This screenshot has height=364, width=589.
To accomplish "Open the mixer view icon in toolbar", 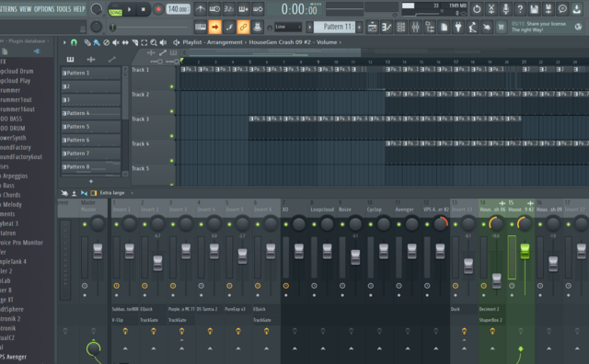I will (415, 27).
